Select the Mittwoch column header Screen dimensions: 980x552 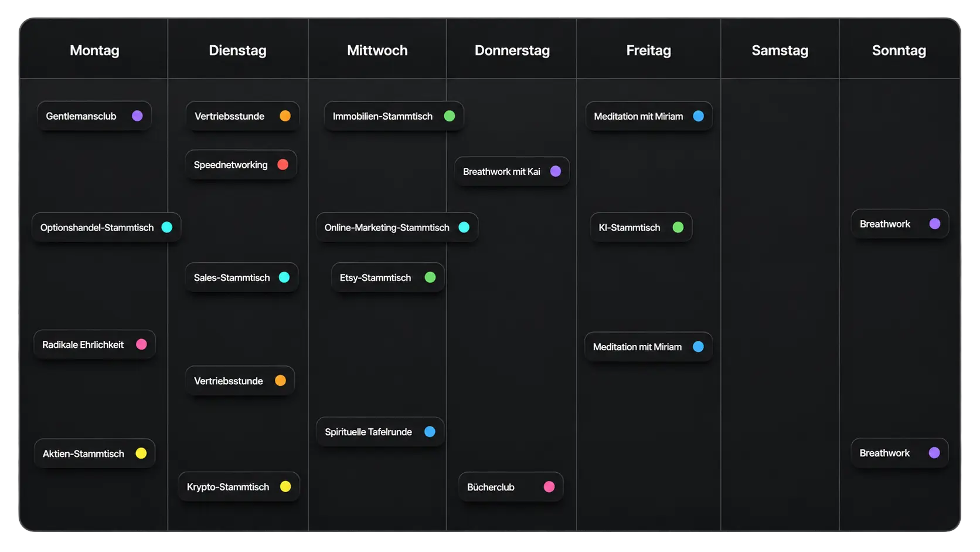(x=377, y=50)
